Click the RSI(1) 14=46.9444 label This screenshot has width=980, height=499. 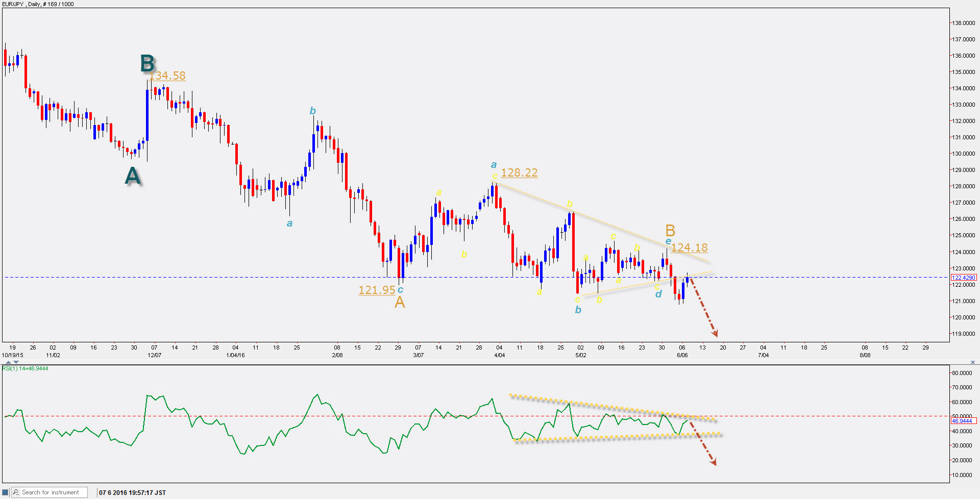pos(26,368)
